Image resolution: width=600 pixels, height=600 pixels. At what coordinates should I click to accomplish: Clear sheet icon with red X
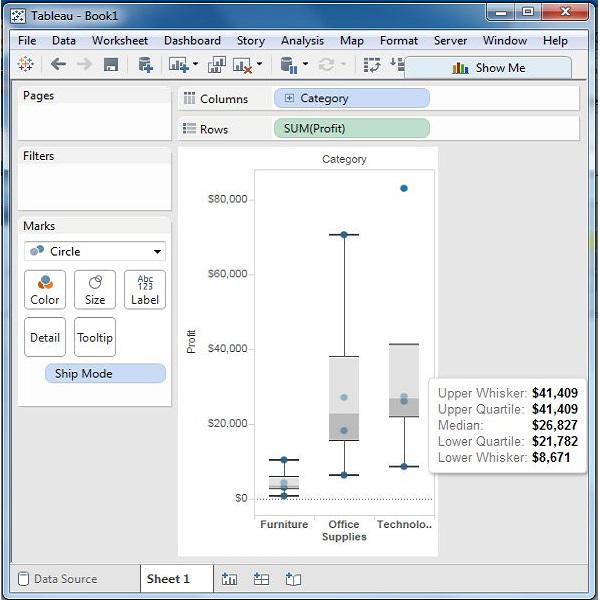point(243,65)
